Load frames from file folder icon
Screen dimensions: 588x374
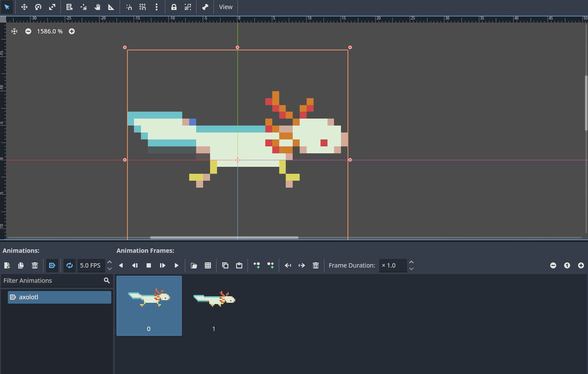194,265
